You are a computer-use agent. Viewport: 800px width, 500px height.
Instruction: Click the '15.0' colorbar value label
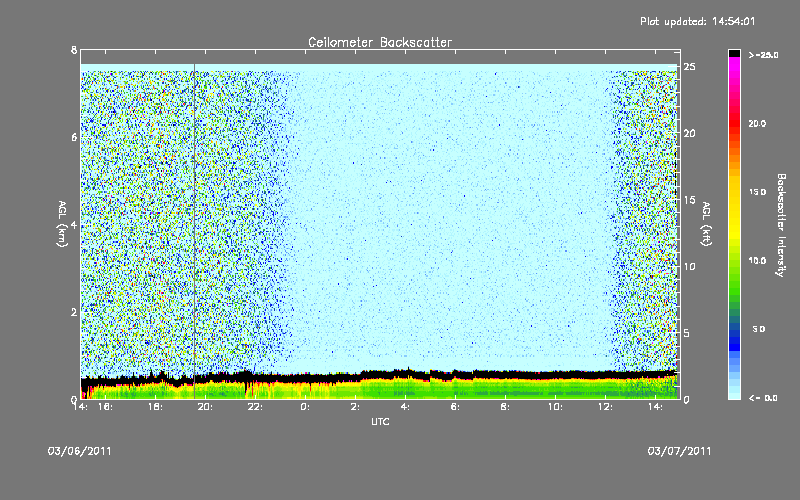click(x=757, y=192)
